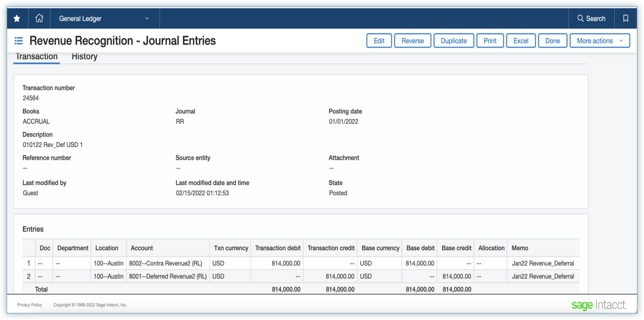Click the Sage Intacct logo
Image resolution: width=644 pixels, height=320 pixels.
click(598, 305)
